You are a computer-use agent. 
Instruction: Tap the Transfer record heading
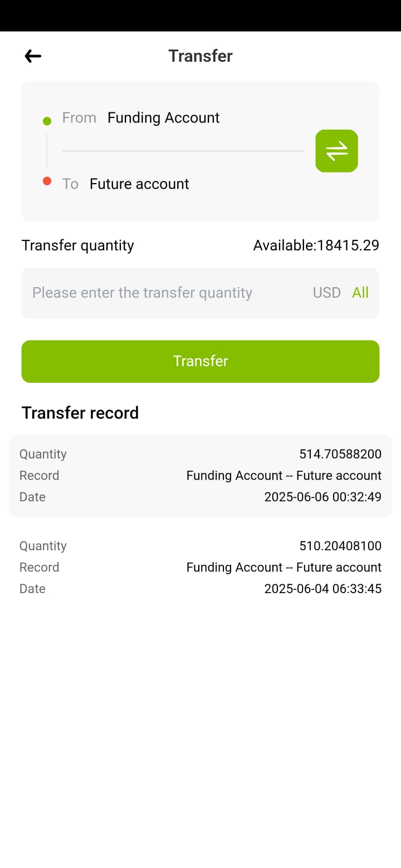pyautogui.click(x=80, y=413)
